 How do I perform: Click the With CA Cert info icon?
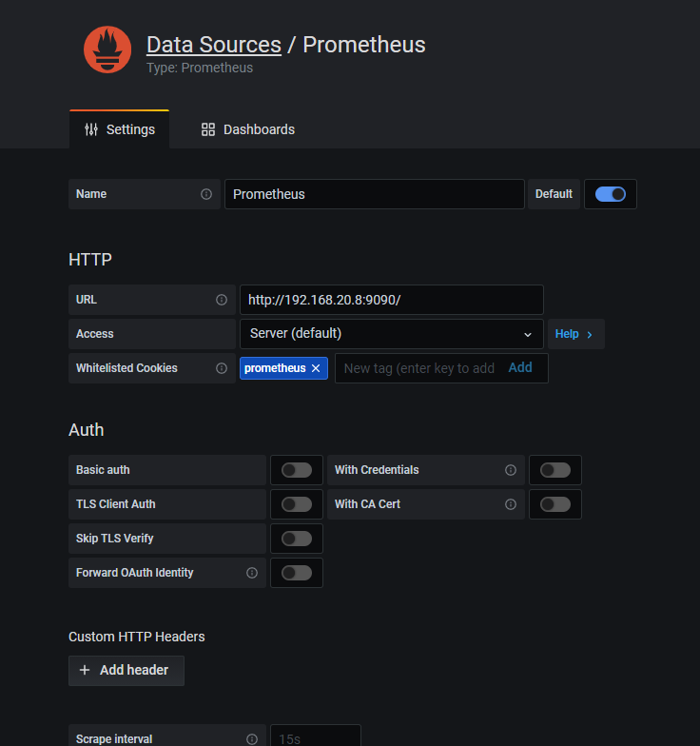[511, 504]
